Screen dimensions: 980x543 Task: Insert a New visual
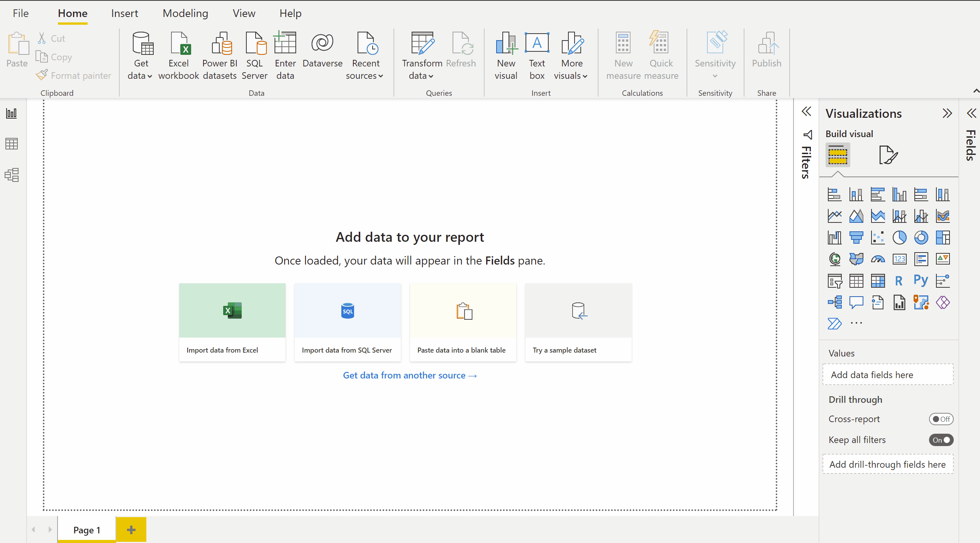tap(506, 56)
